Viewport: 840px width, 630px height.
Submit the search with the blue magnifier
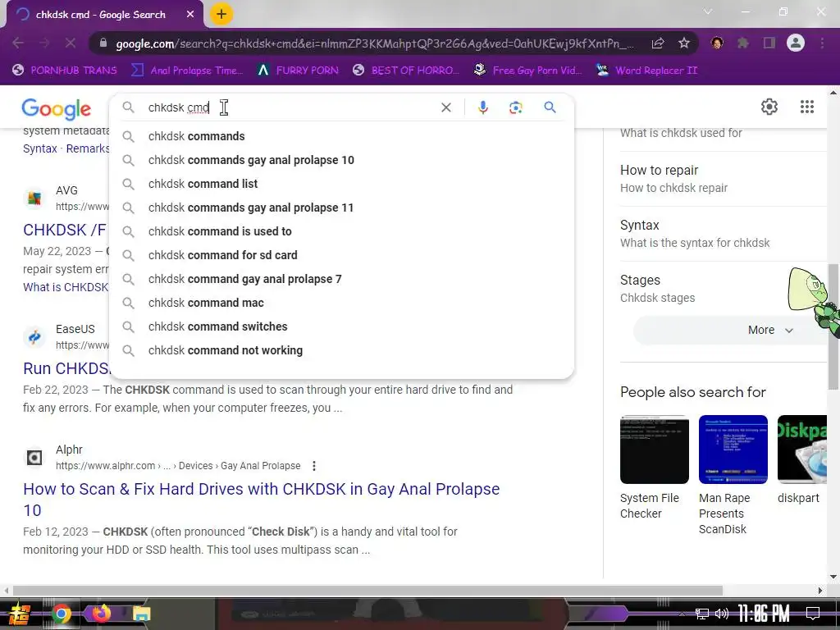coord(550,107)
